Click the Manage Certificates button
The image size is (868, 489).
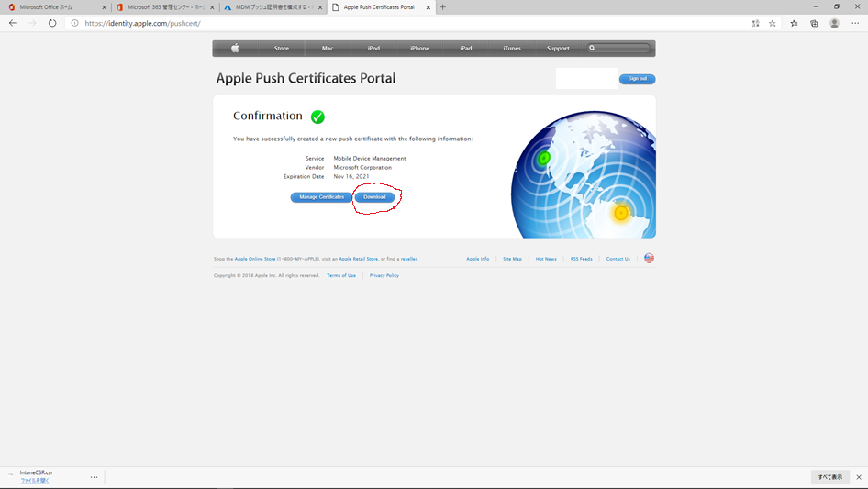point(322,197)
